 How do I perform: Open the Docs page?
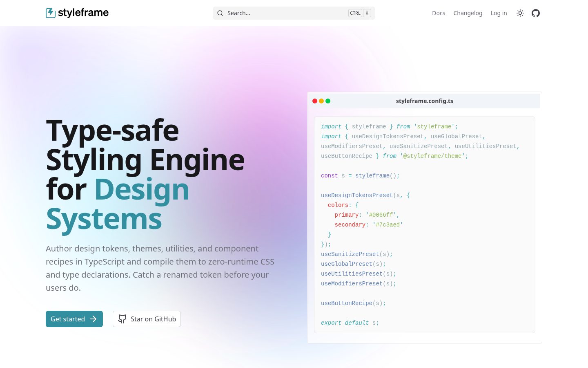pyautogui.click(x=439, y=13)
